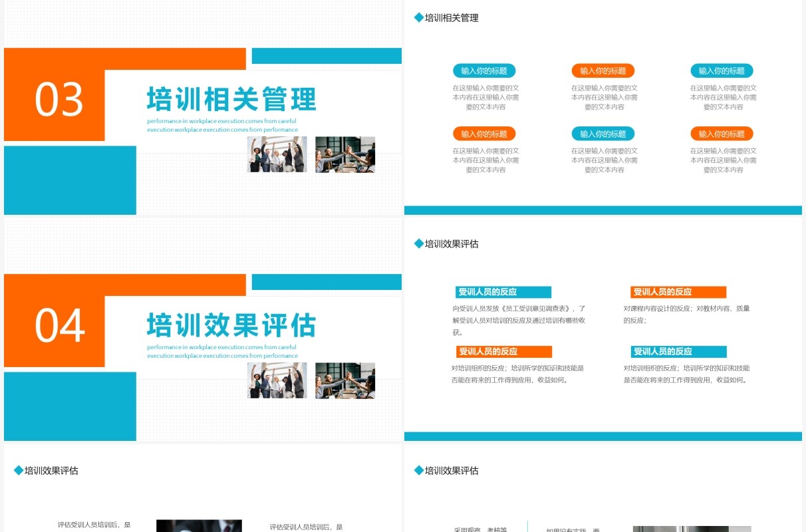Select the big "培训效果评估" section title on slide 04
This screenshot has width=806, height=532.
pos(231,326)
